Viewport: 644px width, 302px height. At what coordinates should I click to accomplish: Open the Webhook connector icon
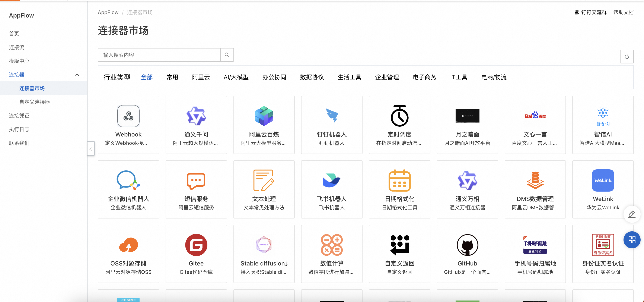[x=128, y=116]
